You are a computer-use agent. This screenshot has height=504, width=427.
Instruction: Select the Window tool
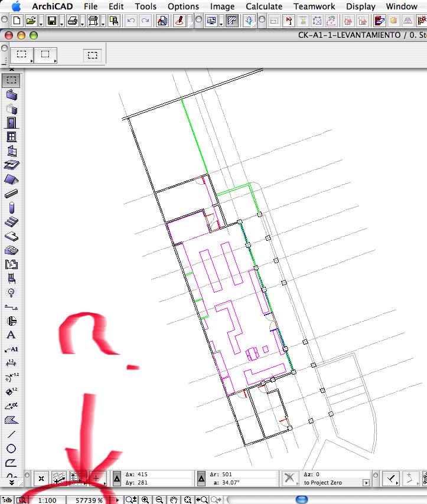pyautogui.click(x=11, y=137)
